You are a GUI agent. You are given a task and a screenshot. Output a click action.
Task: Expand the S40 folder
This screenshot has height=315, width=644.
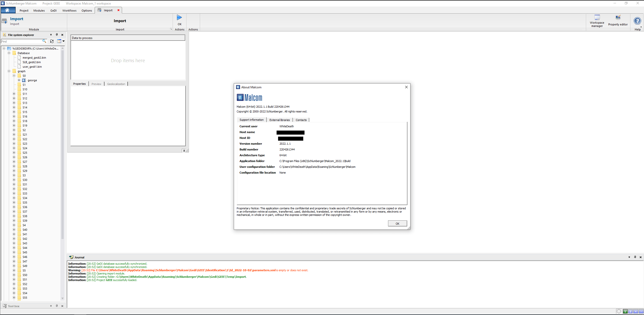click(x=14, y=229)
